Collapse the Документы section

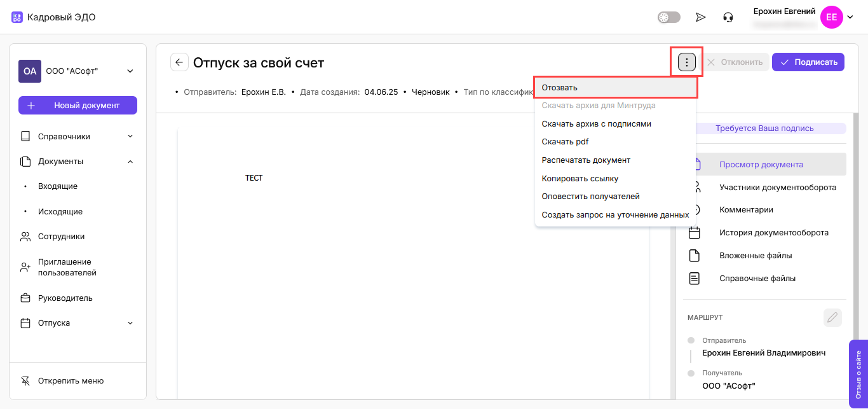point(130,162)
